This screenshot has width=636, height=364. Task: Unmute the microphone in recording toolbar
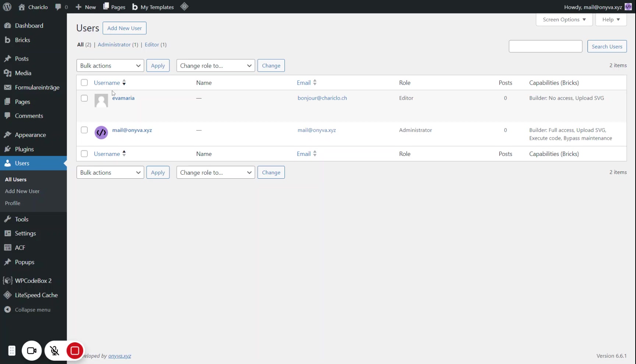click(x=54, y=351)
